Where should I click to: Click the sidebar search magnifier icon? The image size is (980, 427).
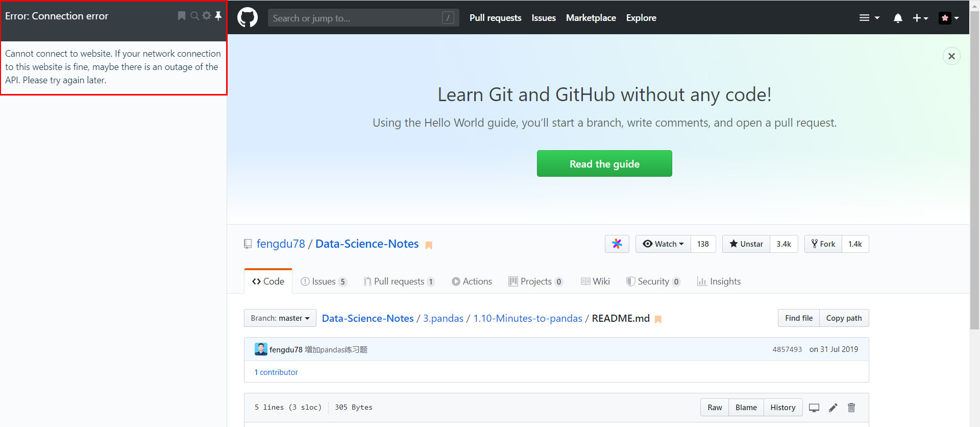[x=194, y=16]
